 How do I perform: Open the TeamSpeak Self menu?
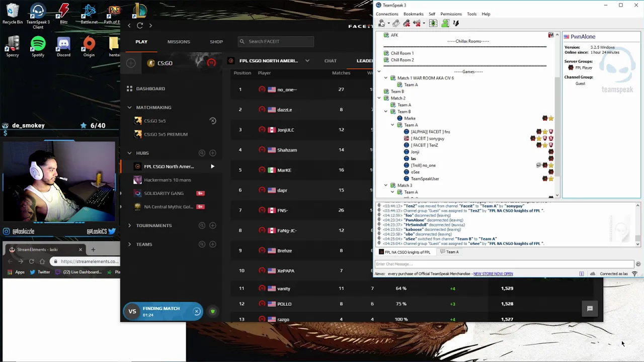coord(432,14)
